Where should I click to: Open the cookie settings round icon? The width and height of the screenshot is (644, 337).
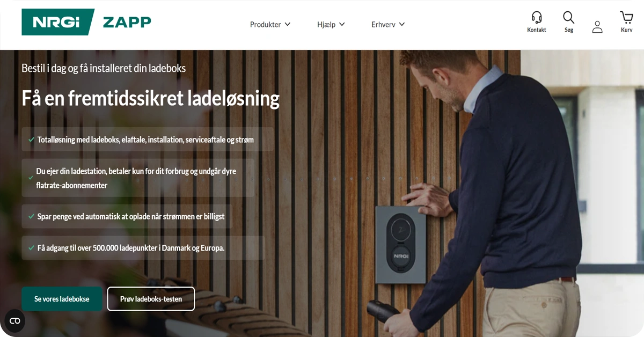click(x=14, y=321)
